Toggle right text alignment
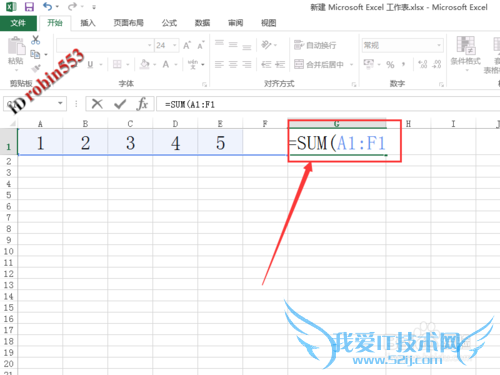The width and height of the screenshot is (500, 375). click(x=247, y=64)
